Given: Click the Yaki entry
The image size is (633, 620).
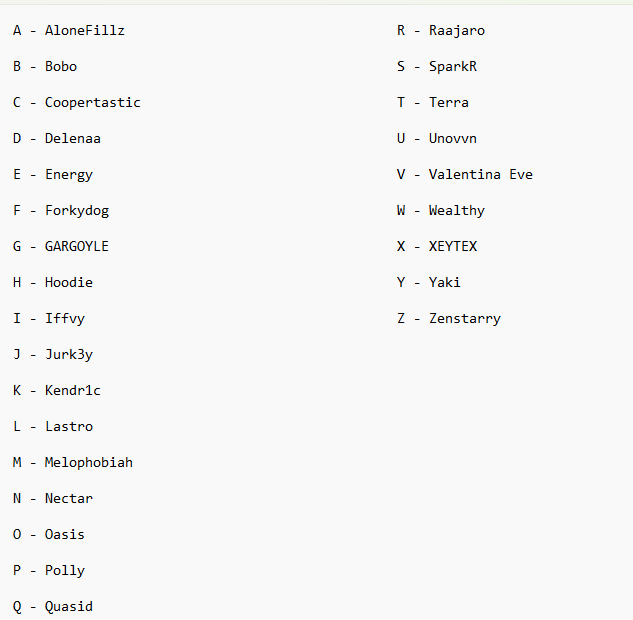Looking at the screenshot, I should tap(444, 282).
